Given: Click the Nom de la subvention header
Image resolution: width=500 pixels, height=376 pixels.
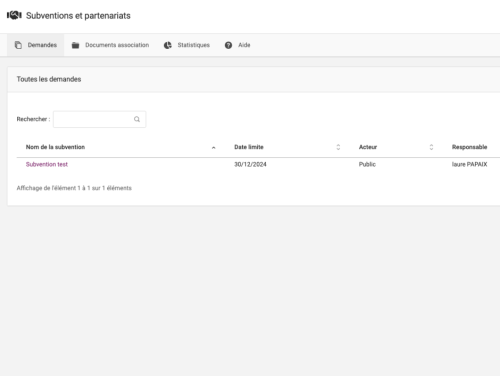Looking at the screenshot, I should (55, 147).
